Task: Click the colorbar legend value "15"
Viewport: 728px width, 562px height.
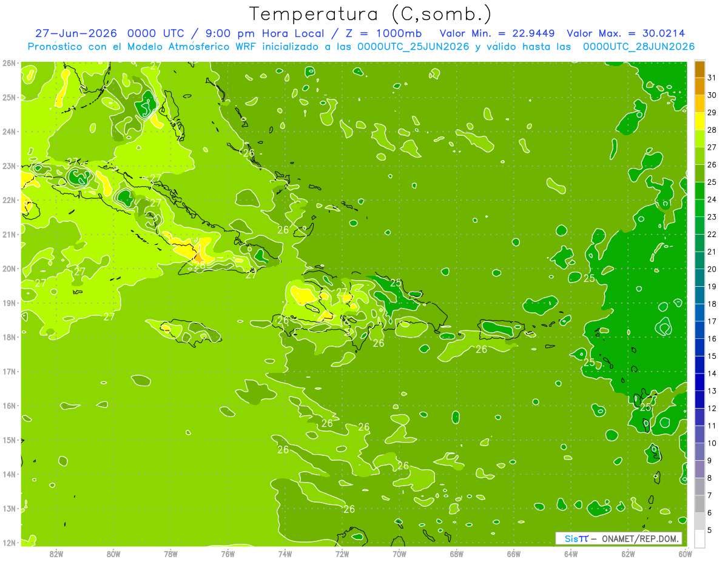Action: click(x=712, y=356)
